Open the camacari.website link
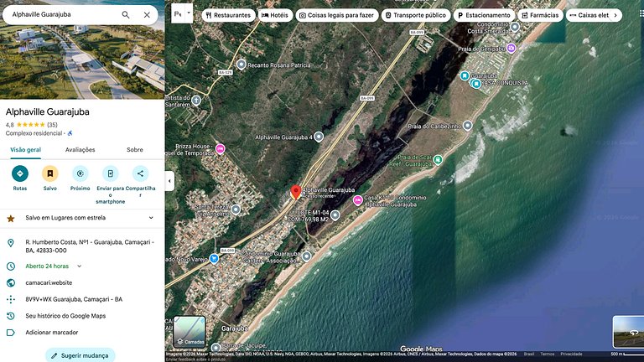The width and height of the screenshot is (644, 362). pyautogui.click(x=49, y=282)
